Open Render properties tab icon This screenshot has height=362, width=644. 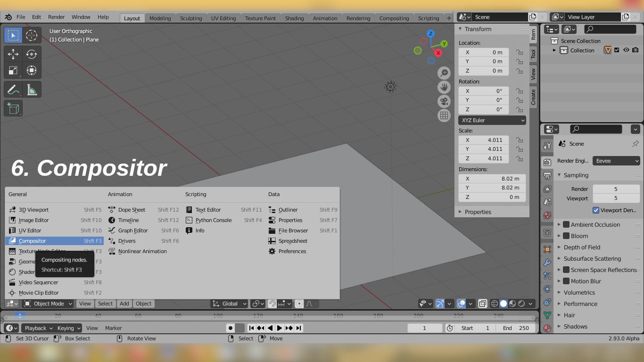click(x=547, y=162)
